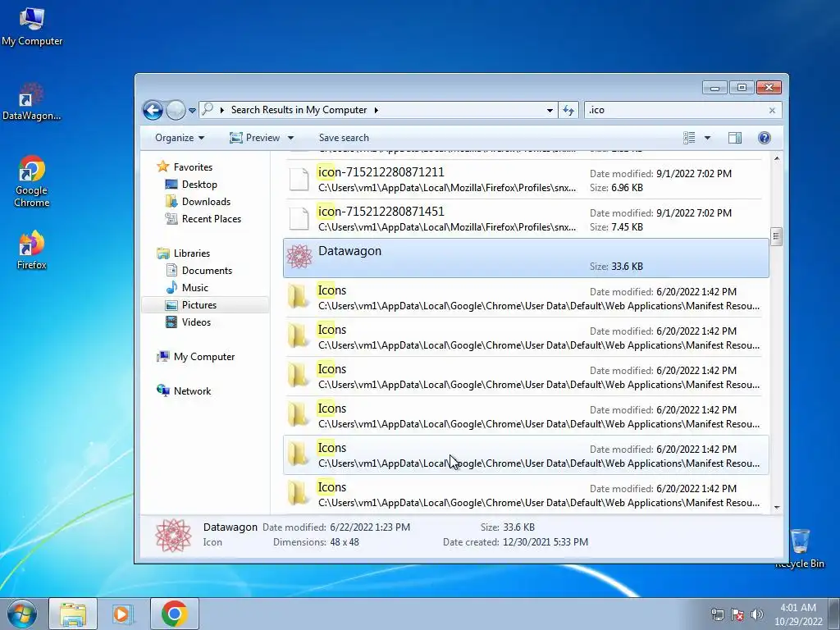Select the Datawagon icon result
The height and width of the screenshot is (630, 840).
pyautogui.click(x=526, y=258)
